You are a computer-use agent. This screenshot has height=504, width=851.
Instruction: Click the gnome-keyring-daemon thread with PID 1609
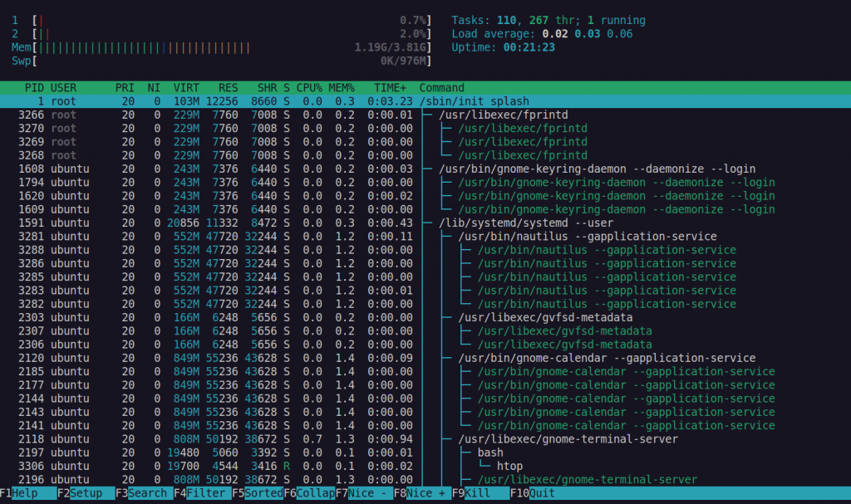[425, 209]
